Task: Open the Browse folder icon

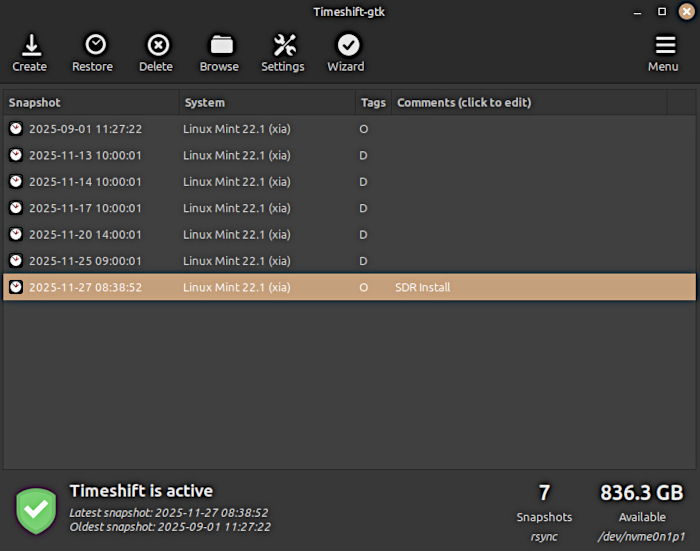Action: point(219,46)
